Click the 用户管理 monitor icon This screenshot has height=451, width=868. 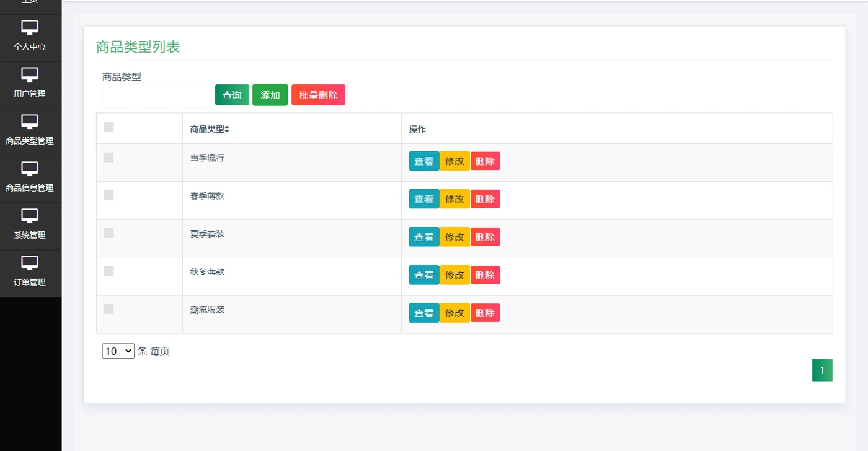30,74
